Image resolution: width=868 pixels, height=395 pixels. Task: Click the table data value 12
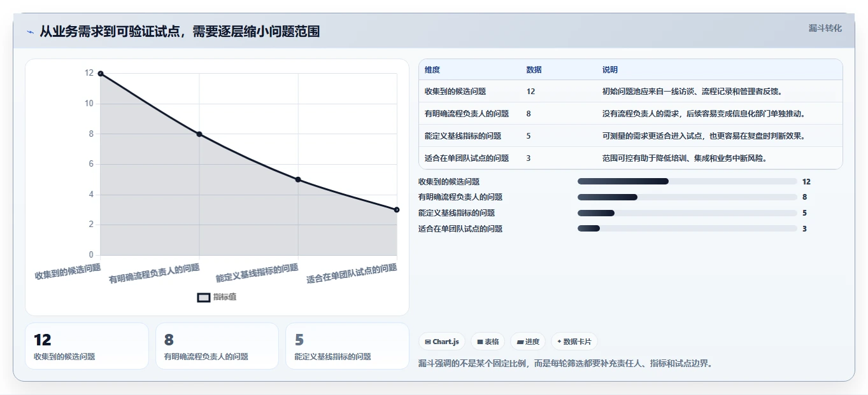click(531, 92)
